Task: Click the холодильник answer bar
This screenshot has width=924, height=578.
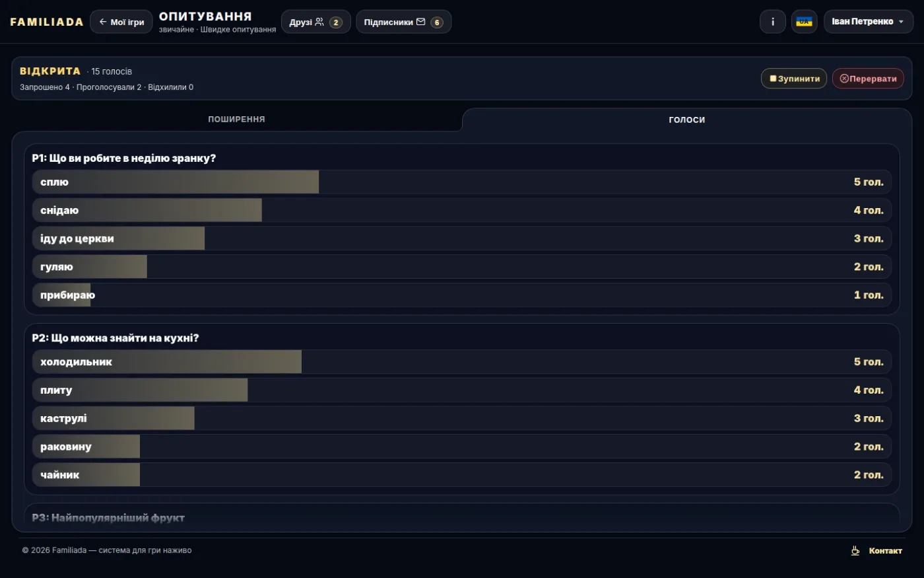Action: (462, 361)
